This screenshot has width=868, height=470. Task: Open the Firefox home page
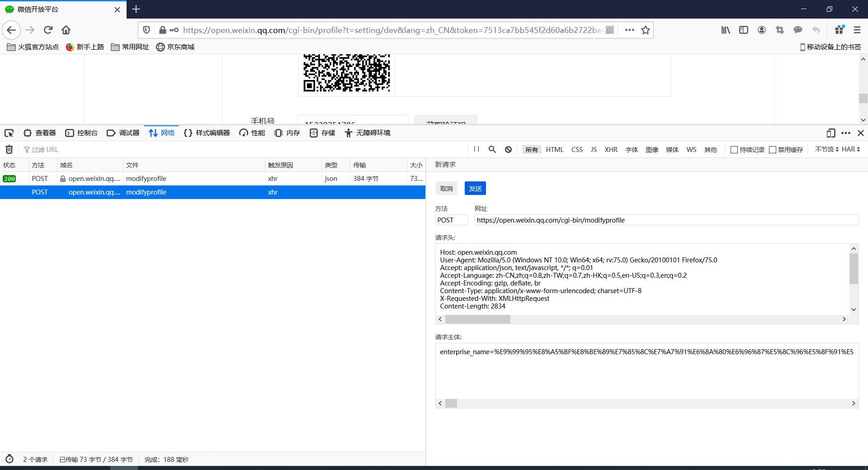click(66, 30)
